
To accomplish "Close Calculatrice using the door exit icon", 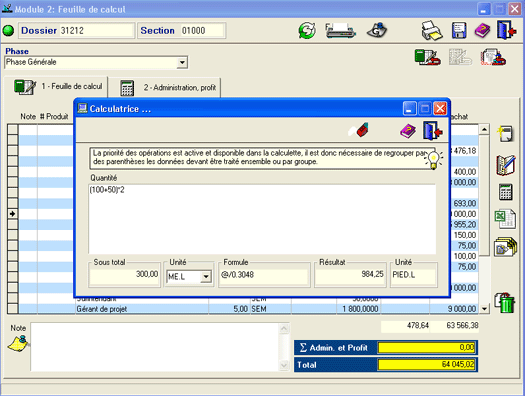I will coord(433,131).
